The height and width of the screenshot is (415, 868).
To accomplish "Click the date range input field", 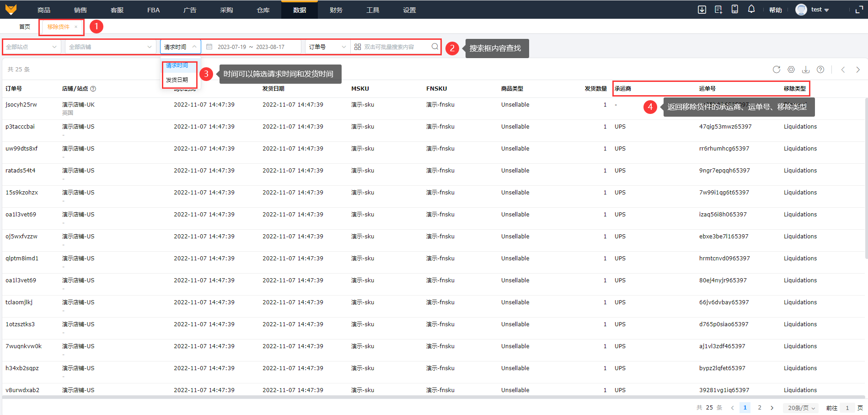I will (x=251, y=47).
